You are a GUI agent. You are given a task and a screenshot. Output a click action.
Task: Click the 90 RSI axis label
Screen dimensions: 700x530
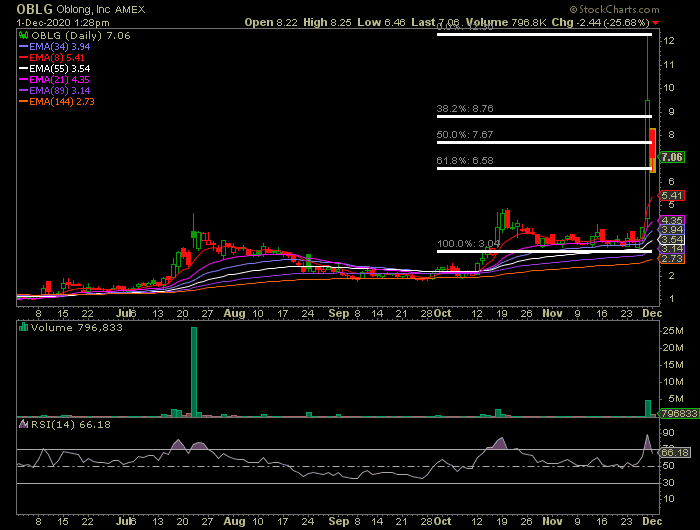[669, 433]
